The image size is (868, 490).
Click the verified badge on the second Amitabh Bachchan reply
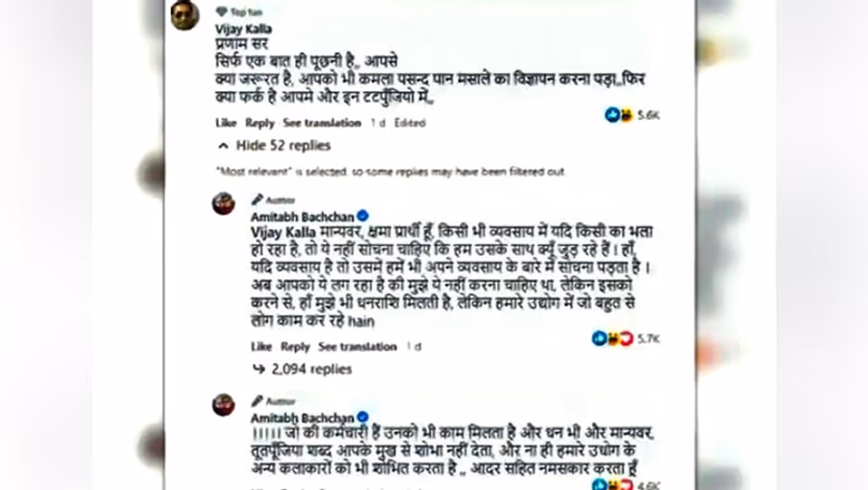363,417
